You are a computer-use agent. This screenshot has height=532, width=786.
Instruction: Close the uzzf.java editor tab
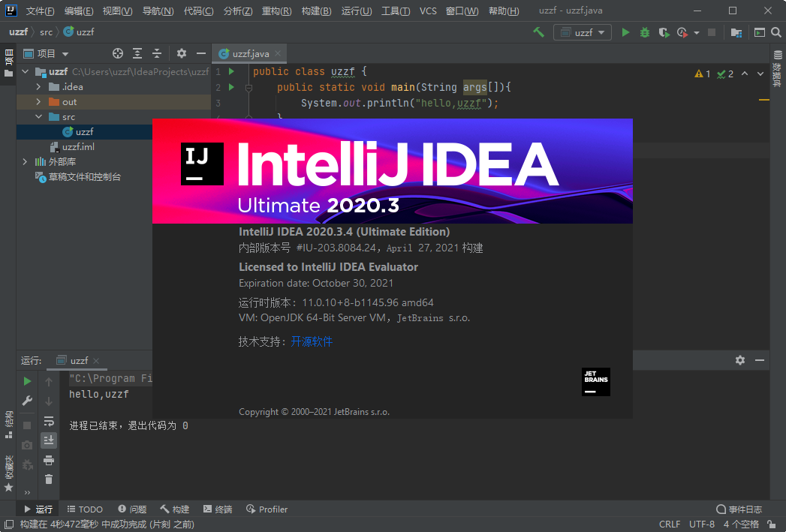tap(278, 53)
